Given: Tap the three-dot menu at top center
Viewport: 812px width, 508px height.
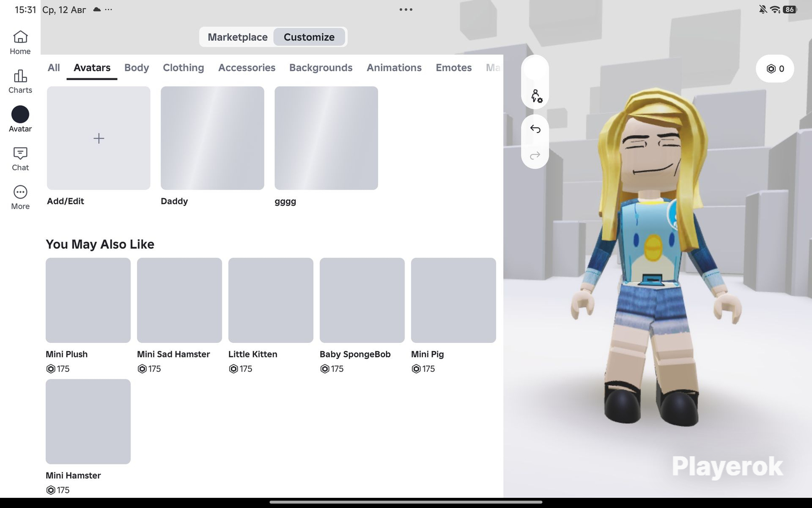Looking at the screenshot, I should coord(406,10).
